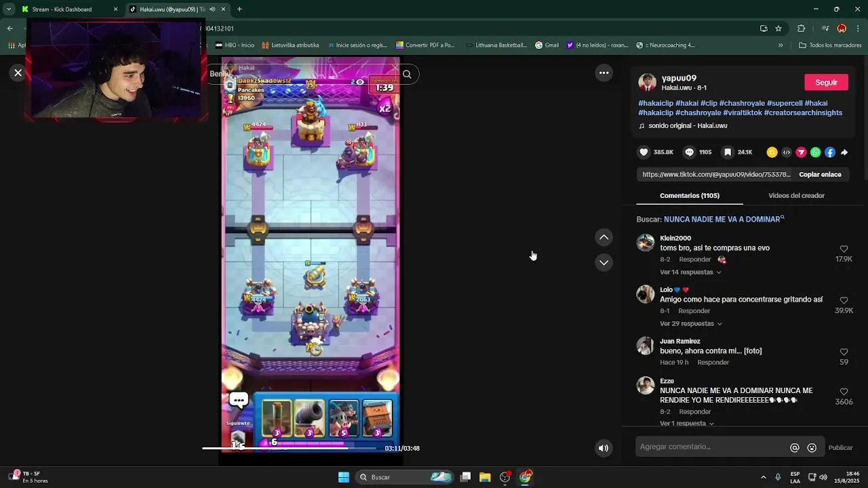Open the emoji picker in comment box
The image size is (868, 488).
tap(812, 447)
